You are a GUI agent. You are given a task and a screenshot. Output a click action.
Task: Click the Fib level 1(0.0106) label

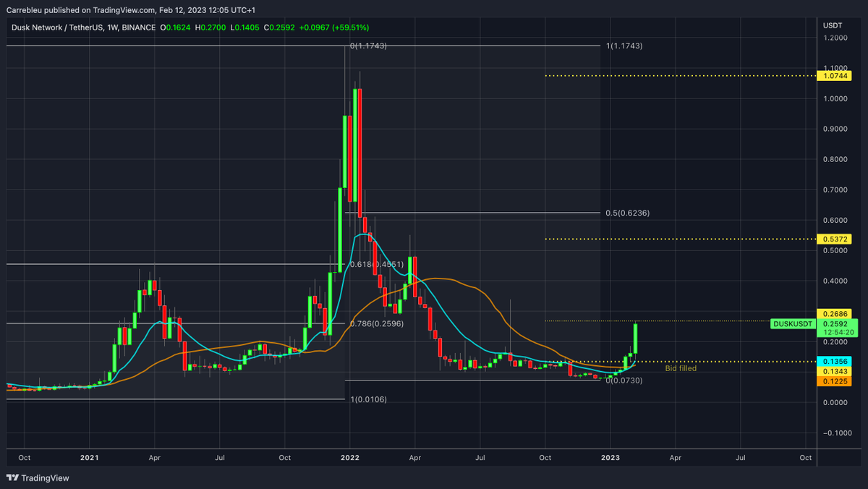click(x=369, y=399)
